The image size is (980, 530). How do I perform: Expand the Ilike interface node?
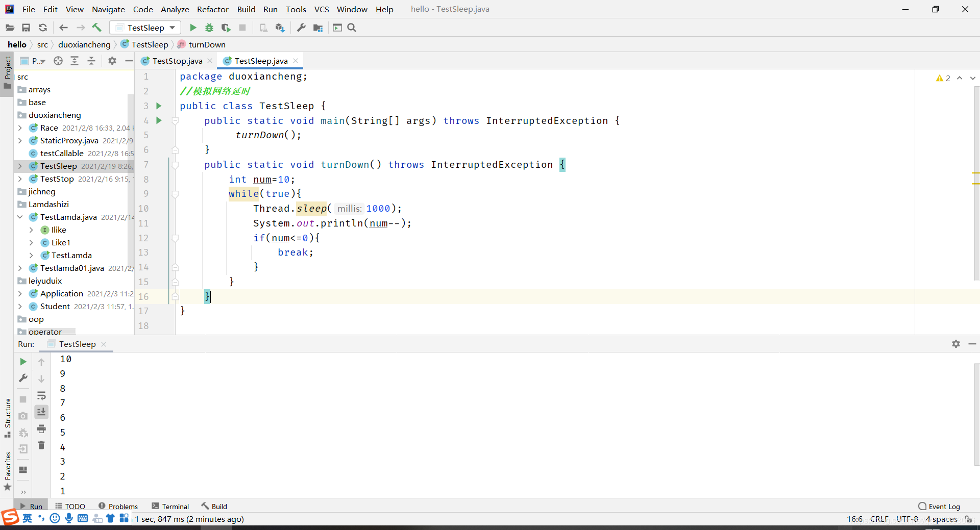(31, 230)
